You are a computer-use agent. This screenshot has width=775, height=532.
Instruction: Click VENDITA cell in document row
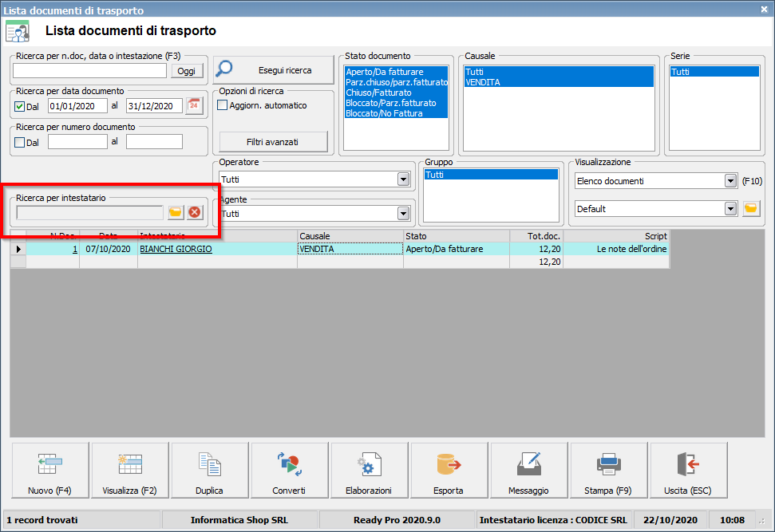(x=350, y=249)
